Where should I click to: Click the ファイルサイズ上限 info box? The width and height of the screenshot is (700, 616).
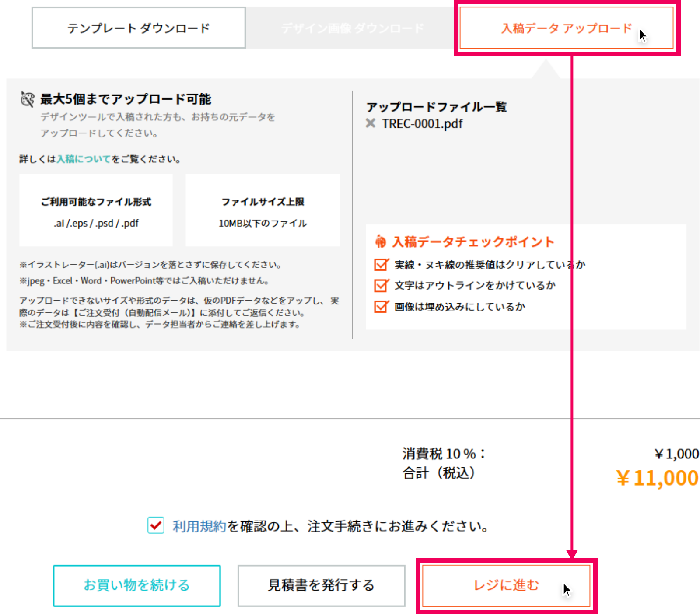tap(262, 210)
